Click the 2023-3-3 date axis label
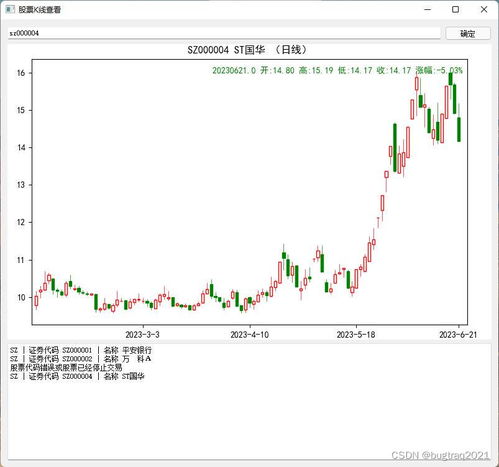The image size is (499, 467). point(142,334)
